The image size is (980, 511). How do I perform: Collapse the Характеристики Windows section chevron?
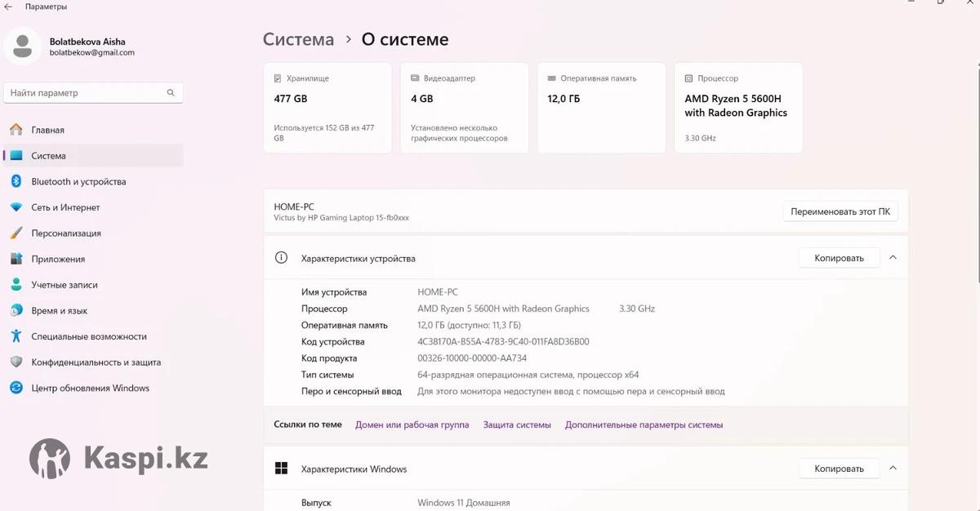click(x=893, y=469)
